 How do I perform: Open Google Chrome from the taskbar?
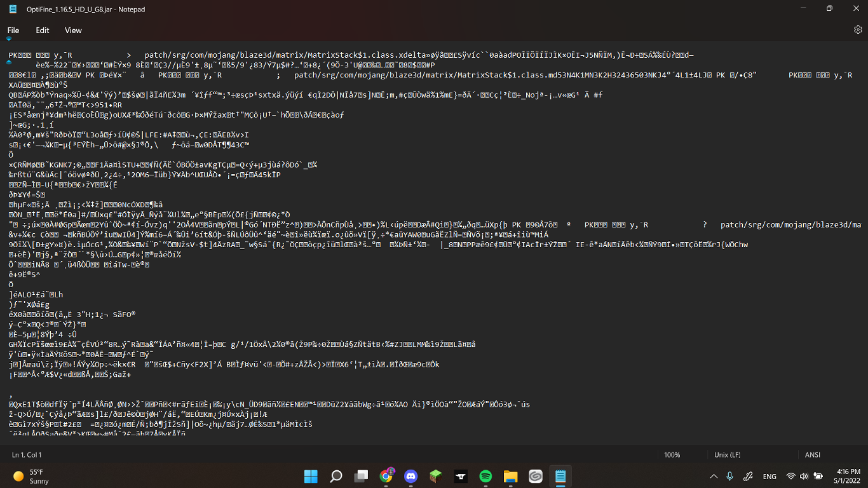[386, 476]
